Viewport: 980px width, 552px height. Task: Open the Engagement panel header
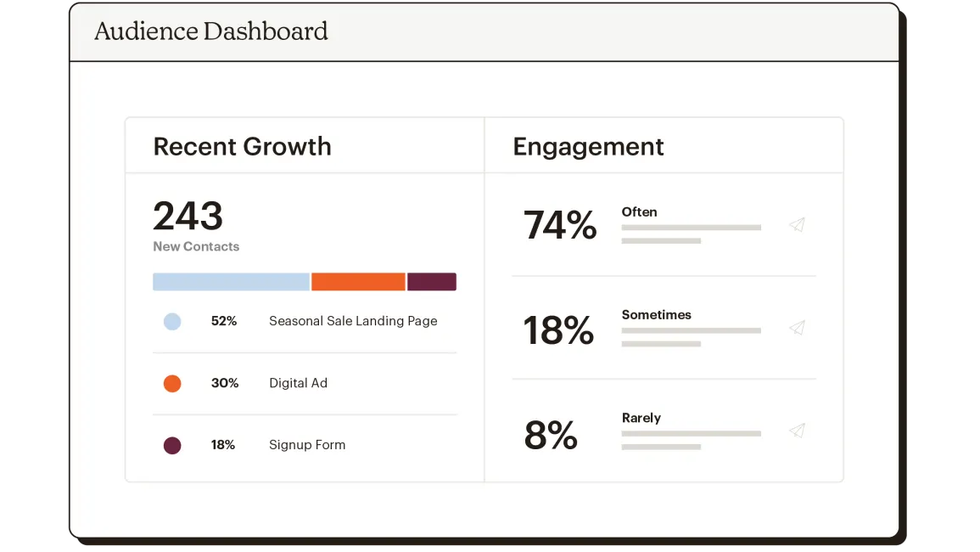(588, 146)
